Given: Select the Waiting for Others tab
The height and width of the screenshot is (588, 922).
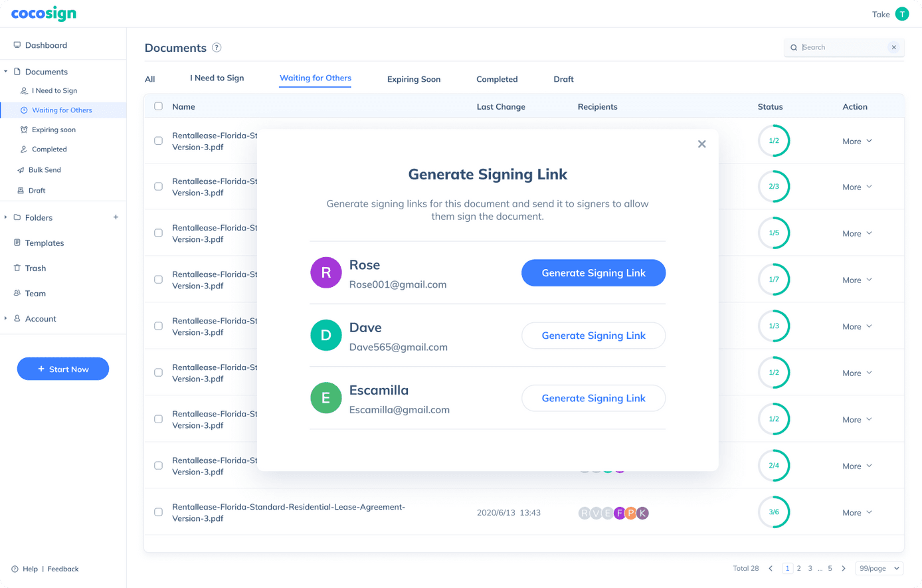Looking at the screenshot, I should (x=316, y=78).
